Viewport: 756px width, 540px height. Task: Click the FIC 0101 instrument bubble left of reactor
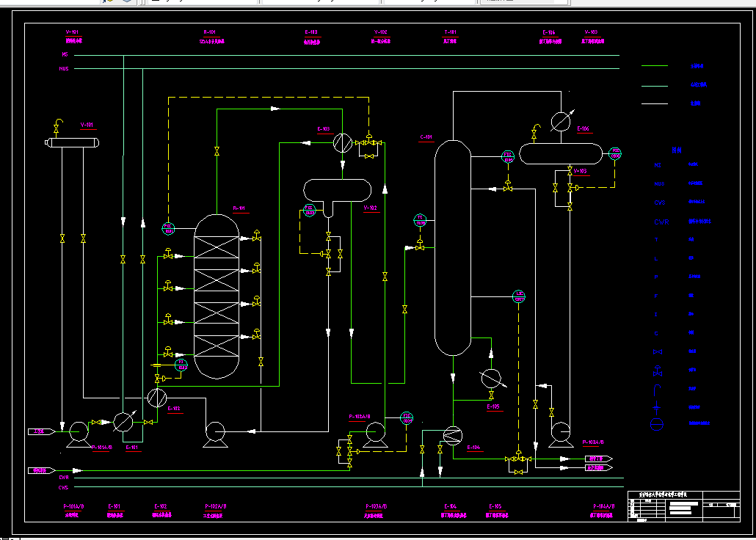tap(168, 229)
